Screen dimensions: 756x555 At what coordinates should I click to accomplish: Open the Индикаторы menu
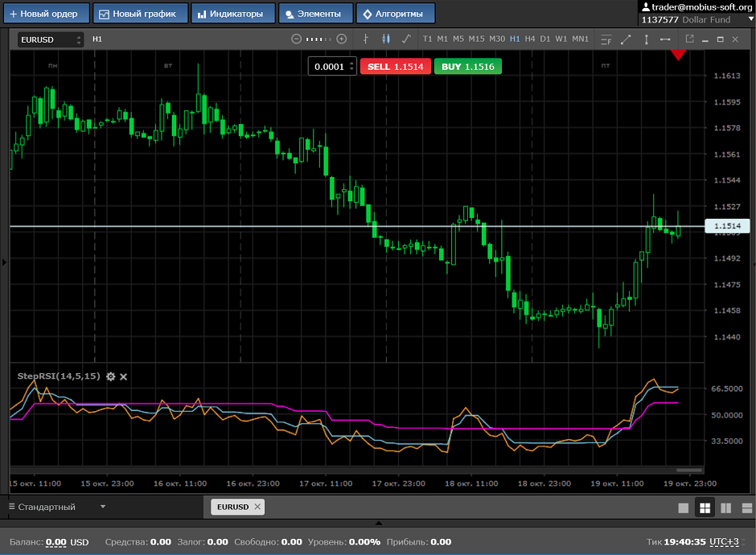pyautogui.click(x=232, y=14)
